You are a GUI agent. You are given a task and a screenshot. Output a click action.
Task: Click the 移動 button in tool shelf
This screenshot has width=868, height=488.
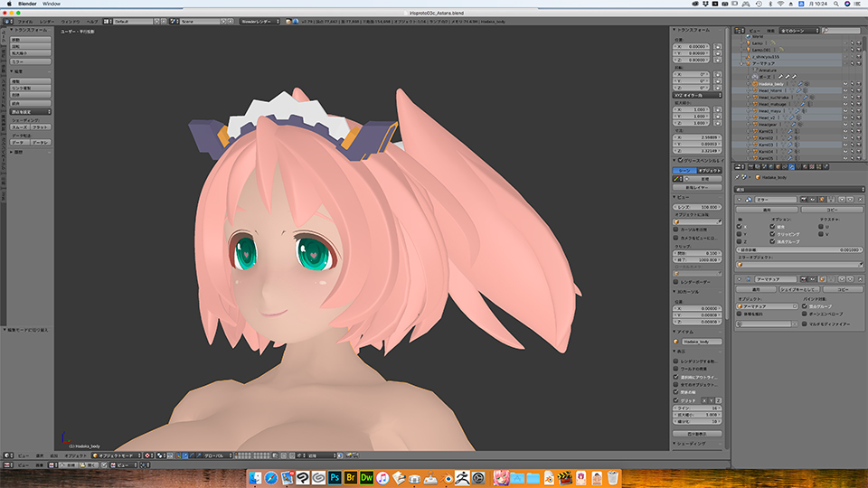coord(31,40)
